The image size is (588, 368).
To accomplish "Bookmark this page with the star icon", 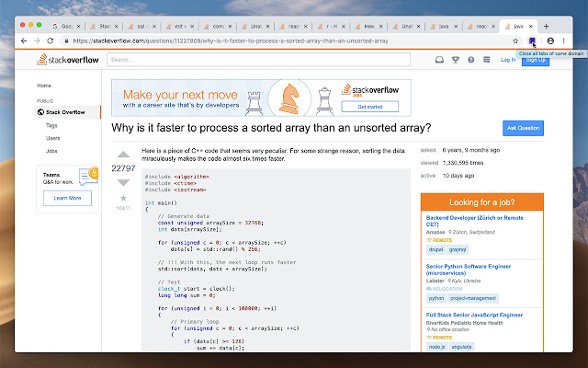I will pyautogui.click(x=515, y=40).
